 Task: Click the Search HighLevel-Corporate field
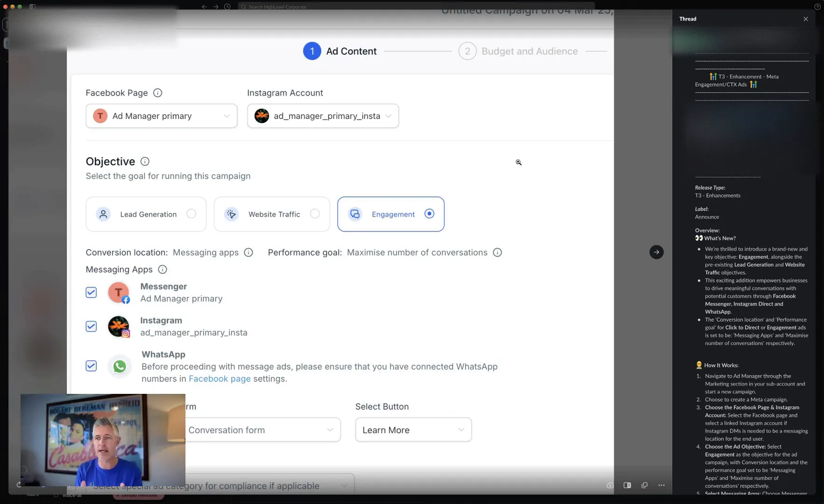(x=416, y=7)
